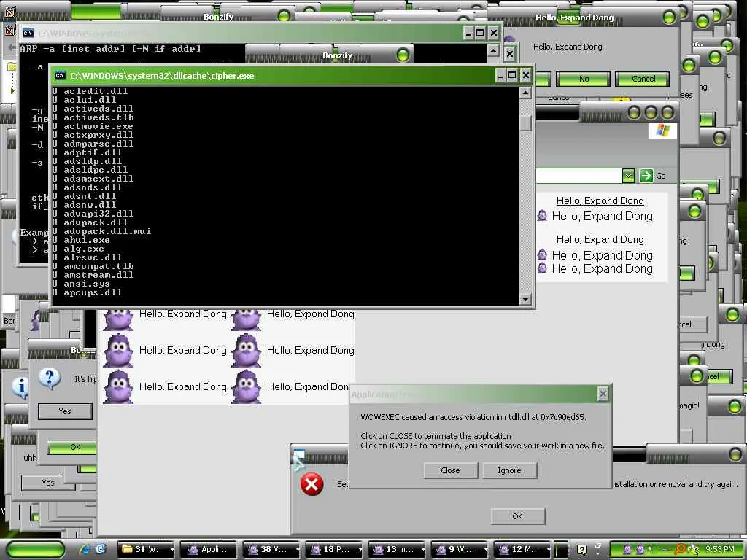This screenshot has height=560, width=747.
Task: Click the green orb on the Bonzify title bar over ARP window
Action: coord(403,55)
